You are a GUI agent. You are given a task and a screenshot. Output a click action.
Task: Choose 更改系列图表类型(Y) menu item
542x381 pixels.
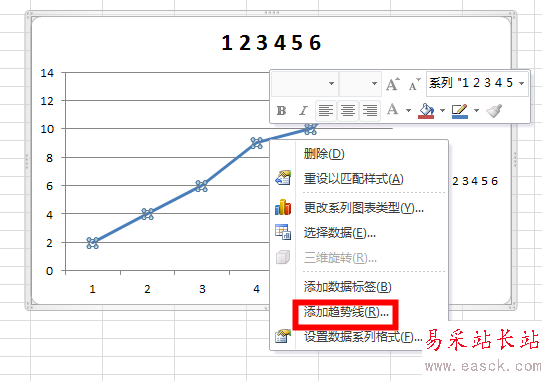[359, 207]
